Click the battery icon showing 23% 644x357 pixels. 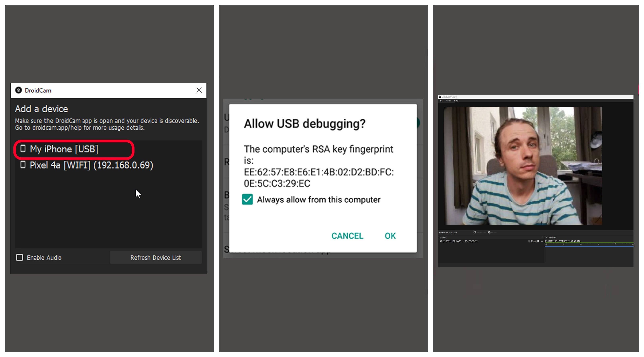point(529,241)
